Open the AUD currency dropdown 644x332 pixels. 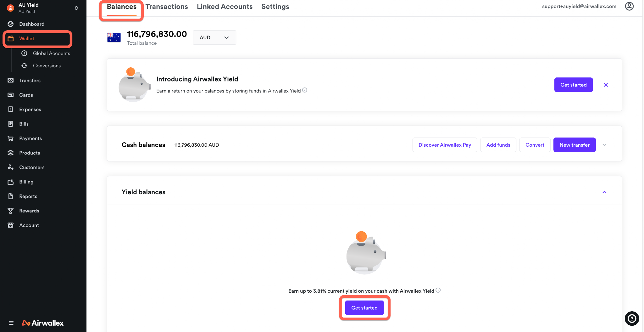pos(214,37)
